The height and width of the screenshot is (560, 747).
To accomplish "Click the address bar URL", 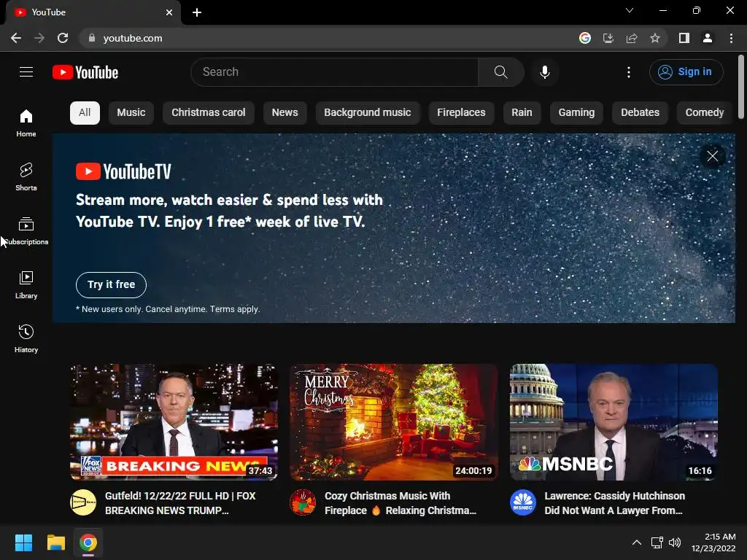I will click(133, 38).
